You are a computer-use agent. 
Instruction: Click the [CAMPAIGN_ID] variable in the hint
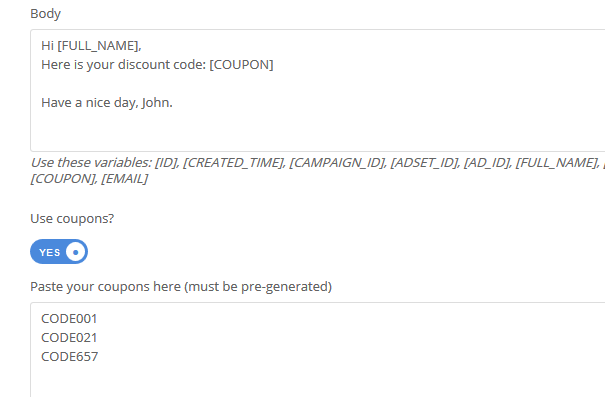tap(337, 163)
